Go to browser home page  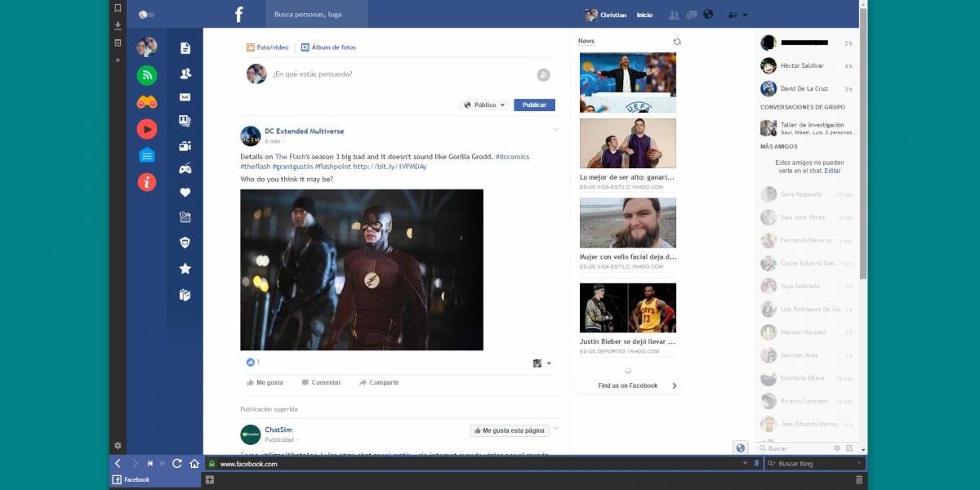[x=194, y=463]
